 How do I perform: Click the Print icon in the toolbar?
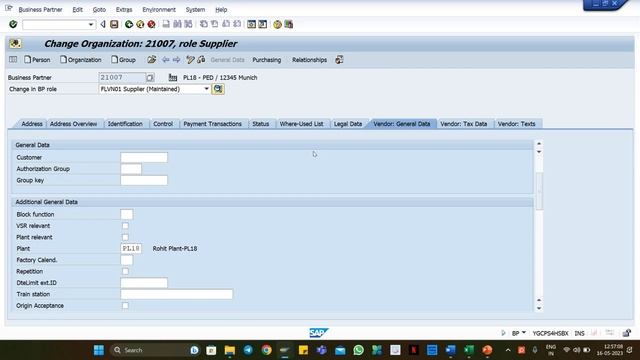(166, 24)
